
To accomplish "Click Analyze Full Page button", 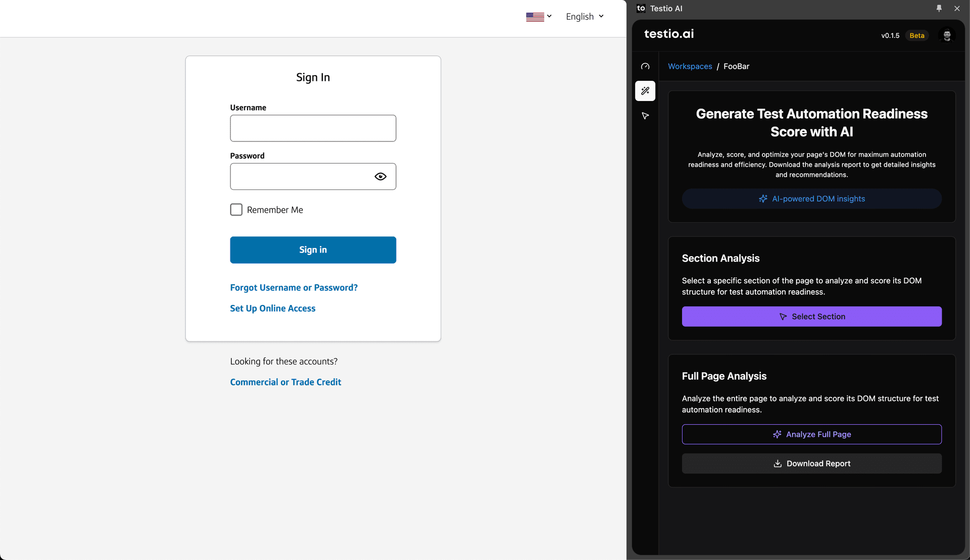I will click(811, 434).
